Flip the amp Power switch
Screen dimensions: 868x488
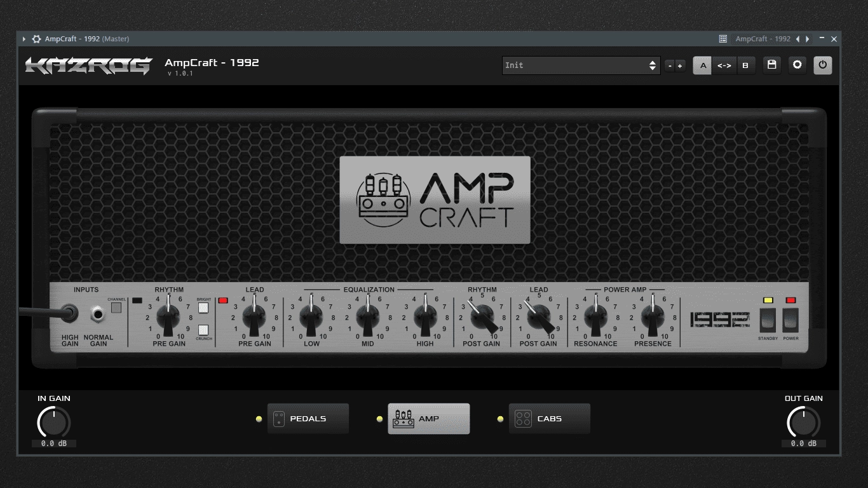pos(790,320)
